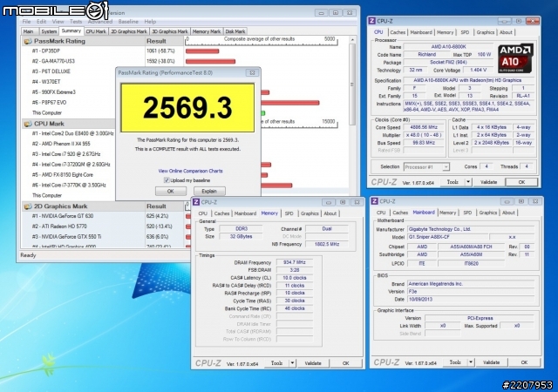The image size is (558, 392).
Task: Open SPD tab in the CPU-Z Memory window
Action: click(x=289, y=213)
